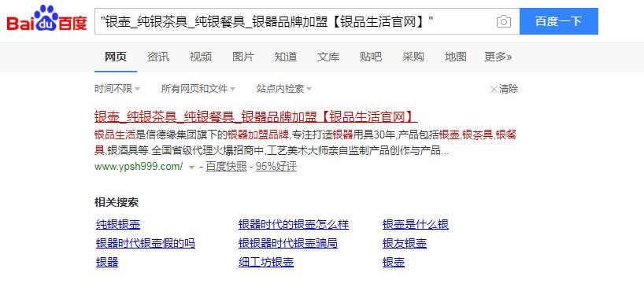Expand the arrow beside ypsh999 URL
The height and width of the screenshot is (291, 644).
(x=191, y=167)
